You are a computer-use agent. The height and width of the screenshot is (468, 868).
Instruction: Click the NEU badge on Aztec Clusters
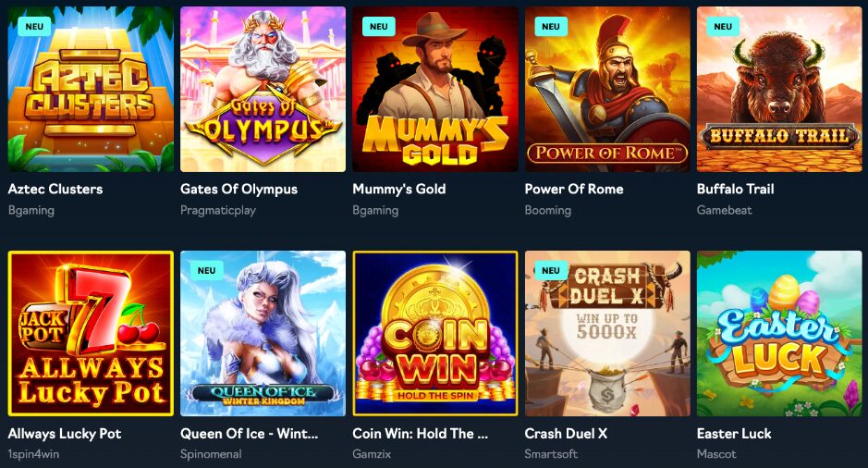pos(34,27)
